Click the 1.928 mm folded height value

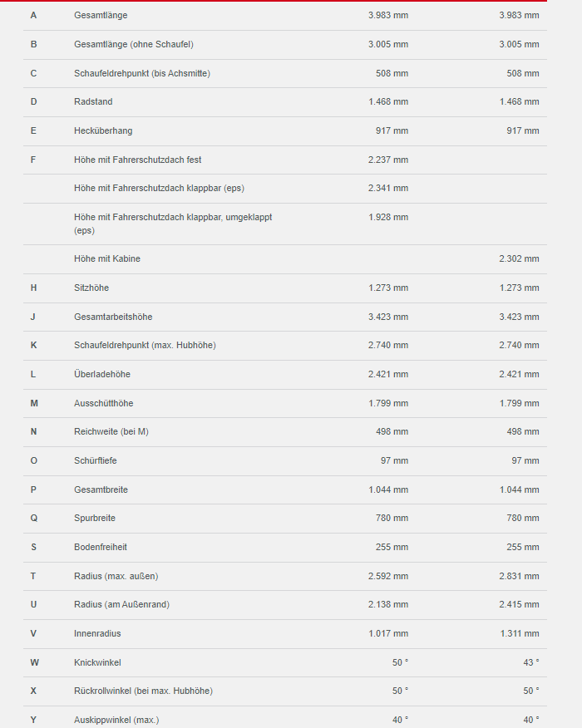388,218
